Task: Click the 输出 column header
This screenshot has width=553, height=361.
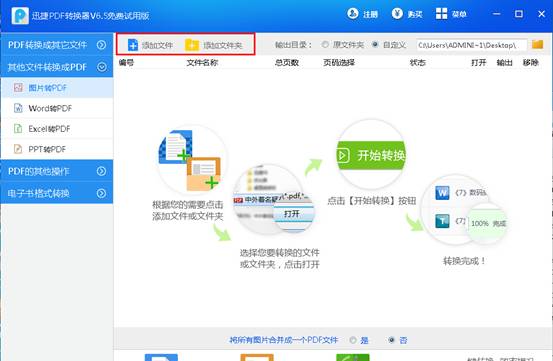Action: pyautogui.click(x=504, y=63)
